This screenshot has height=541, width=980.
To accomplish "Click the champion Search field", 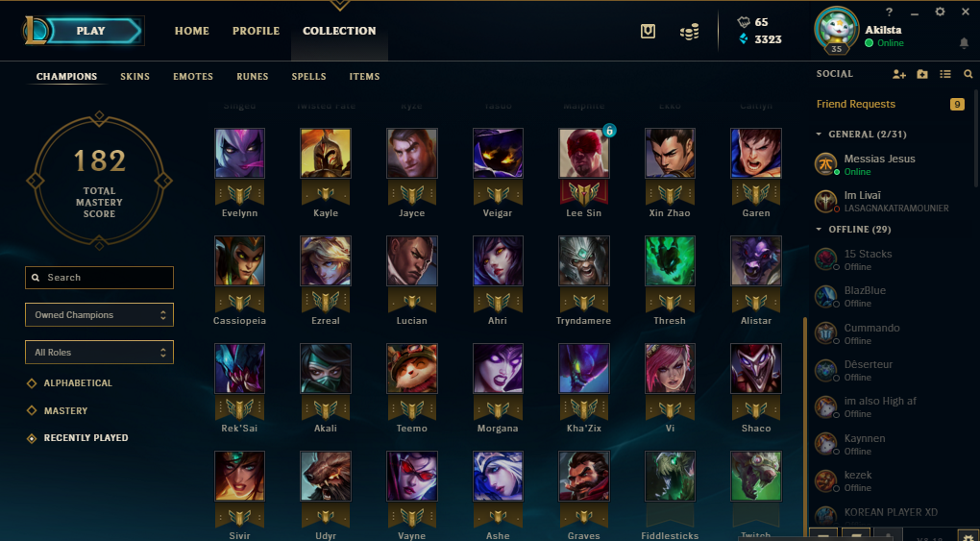I will (x=99, y=277).
